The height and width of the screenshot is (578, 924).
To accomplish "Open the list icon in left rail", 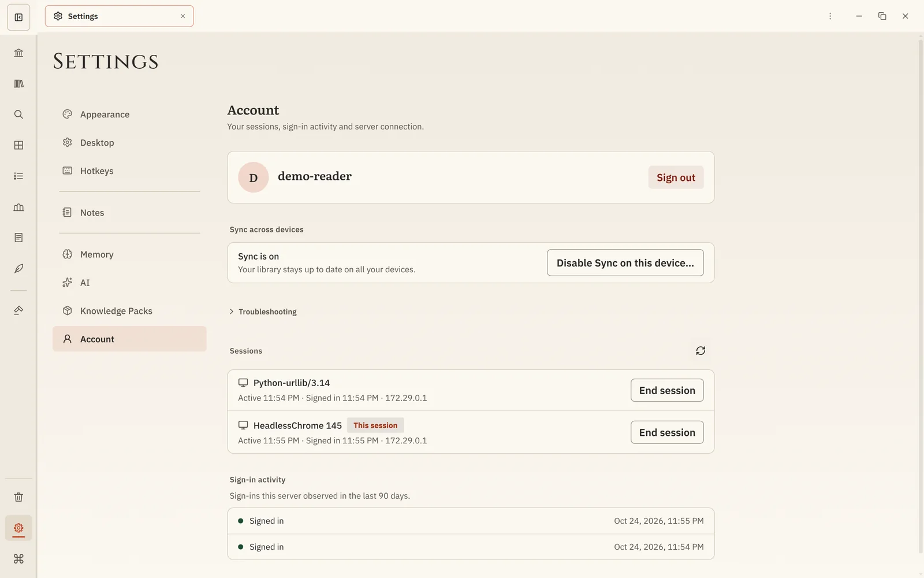I will pyautogui.click(x=18, y=176).
